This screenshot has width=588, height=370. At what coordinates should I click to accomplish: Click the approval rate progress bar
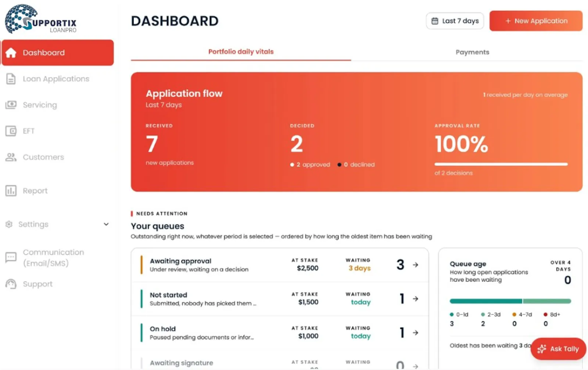[x=501, y=164]
